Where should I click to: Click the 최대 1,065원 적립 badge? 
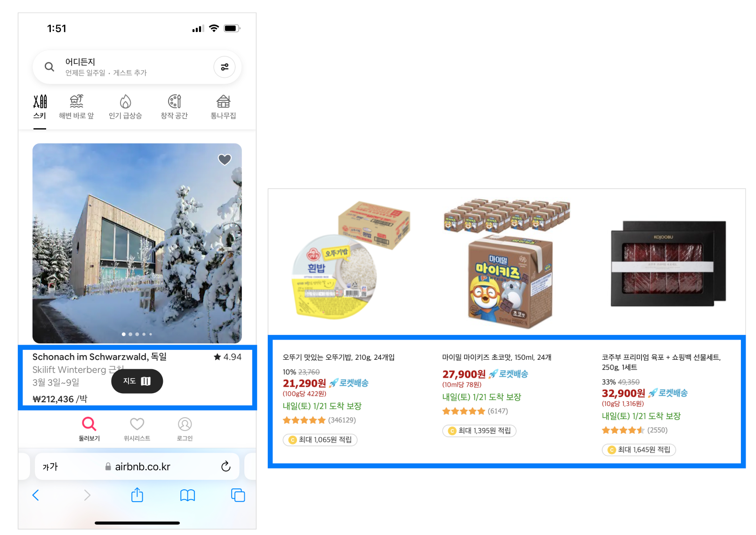320,440
